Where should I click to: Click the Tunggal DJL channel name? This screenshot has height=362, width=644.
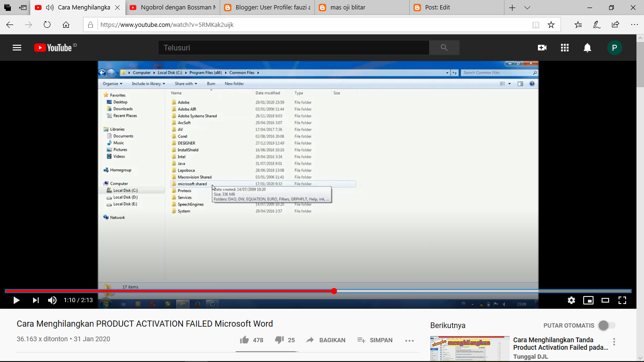530,357
